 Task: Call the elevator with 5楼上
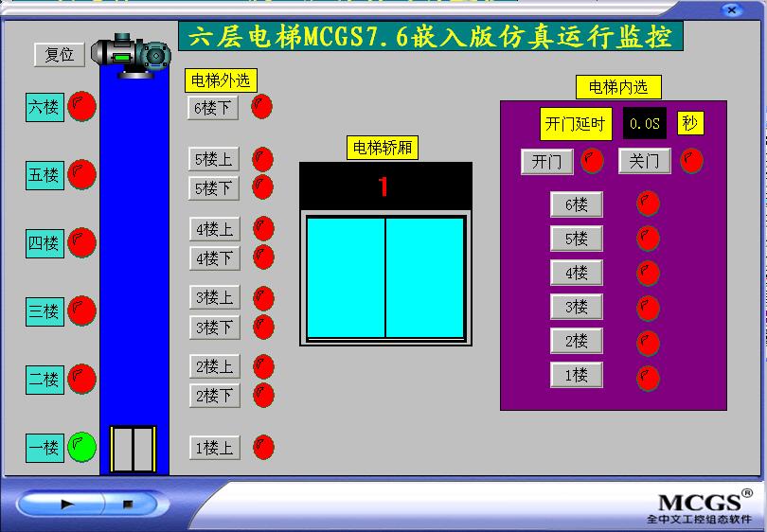click(x=214, y=159)
